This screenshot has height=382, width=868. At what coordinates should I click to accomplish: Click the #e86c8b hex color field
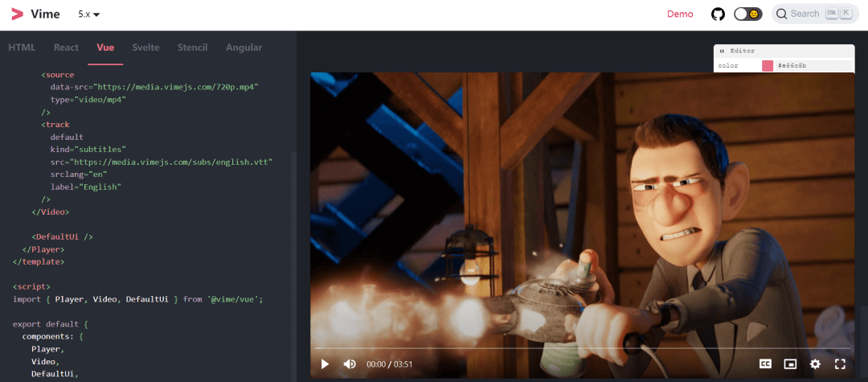[x=815, y=66]
